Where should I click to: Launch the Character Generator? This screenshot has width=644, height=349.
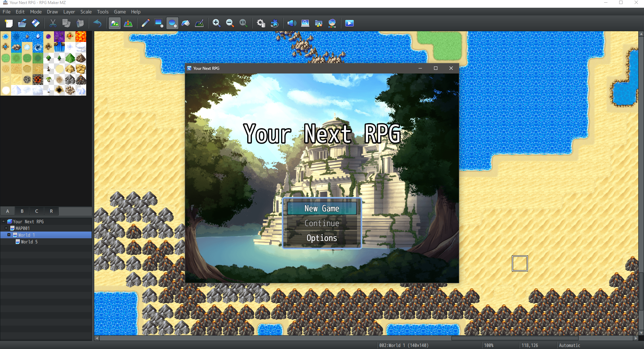coord(332,23)
